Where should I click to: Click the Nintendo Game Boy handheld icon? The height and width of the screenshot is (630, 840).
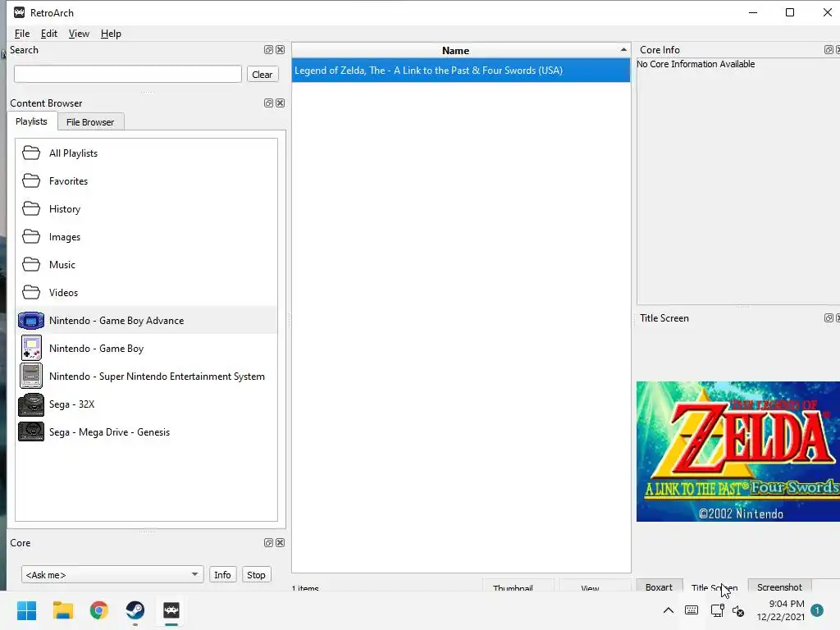pos(31,348)
